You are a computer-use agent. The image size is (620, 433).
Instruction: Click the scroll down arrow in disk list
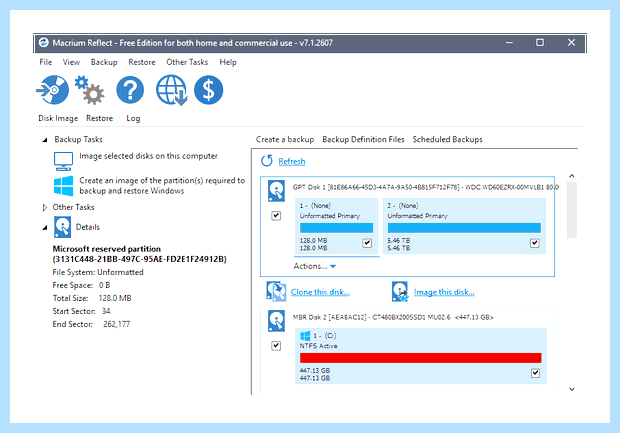(571, 389)
